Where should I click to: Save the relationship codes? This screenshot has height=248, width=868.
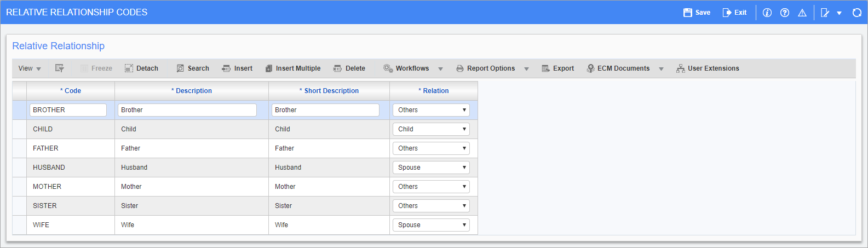[x=697, y=13]
